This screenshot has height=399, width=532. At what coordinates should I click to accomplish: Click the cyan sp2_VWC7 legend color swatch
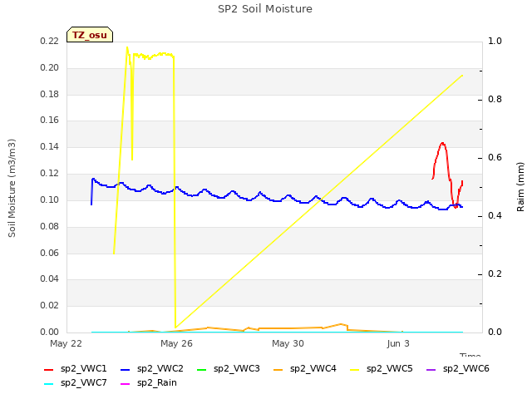click(49, 384)
